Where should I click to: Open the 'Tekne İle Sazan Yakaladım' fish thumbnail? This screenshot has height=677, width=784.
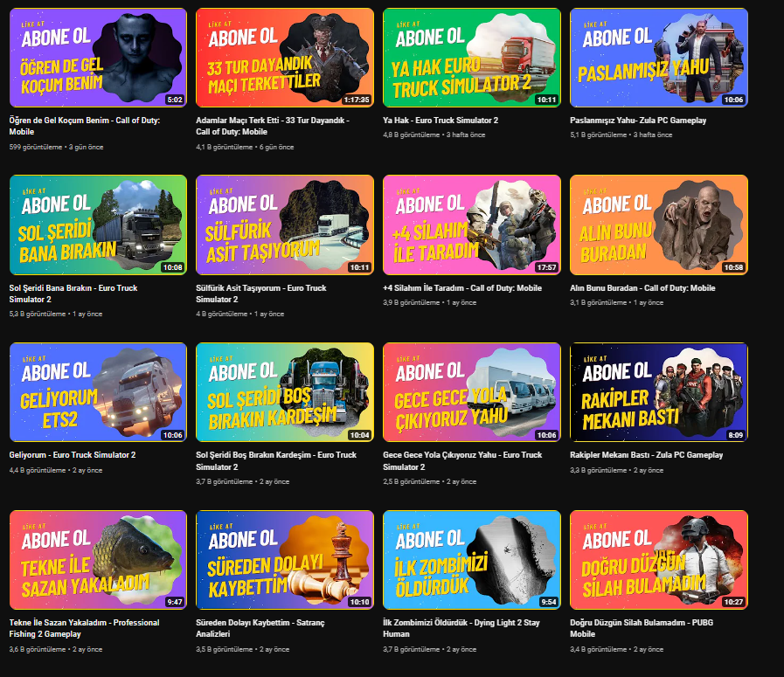[x=98, y=560]
